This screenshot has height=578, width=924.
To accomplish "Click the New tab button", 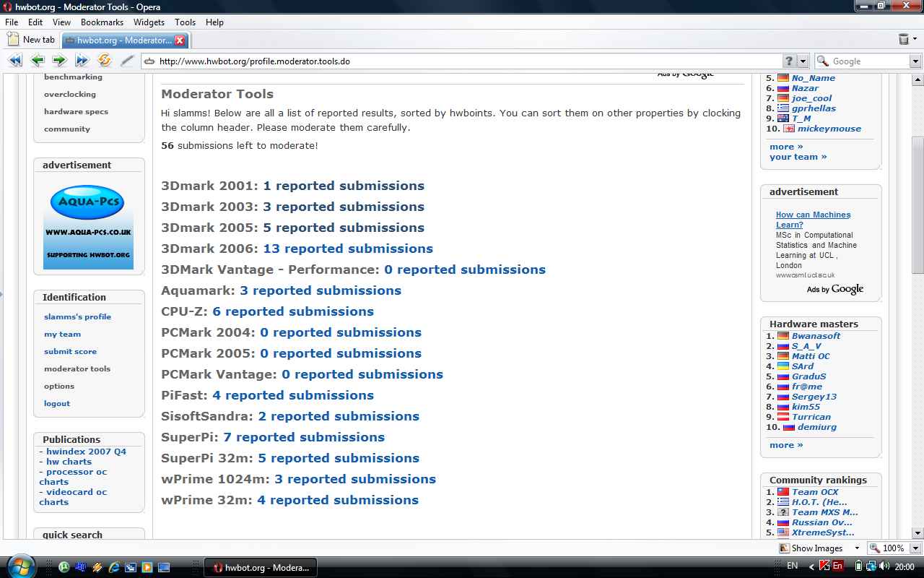I will [x=31, y=40].
